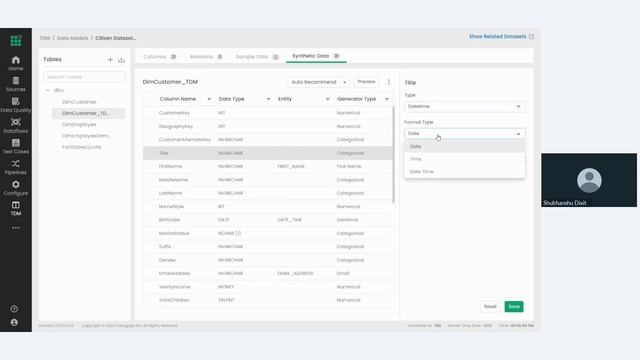Click Show Related Datasets link
This screenshot has width=640, height=360.
coord(497,36)
